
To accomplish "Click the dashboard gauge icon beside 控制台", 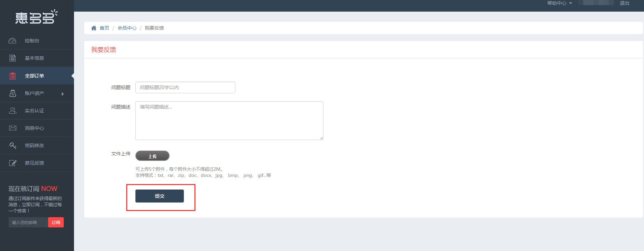I will (12, 41).
